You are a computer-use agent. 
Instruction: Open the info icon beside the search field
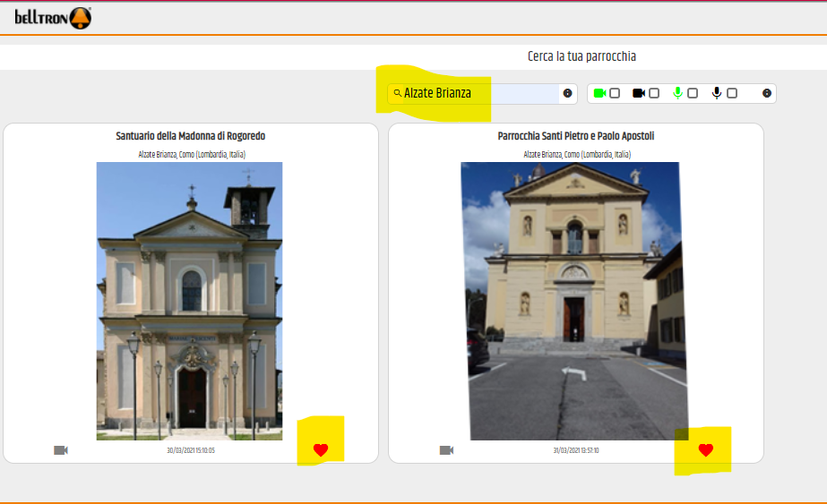point(567,93)
